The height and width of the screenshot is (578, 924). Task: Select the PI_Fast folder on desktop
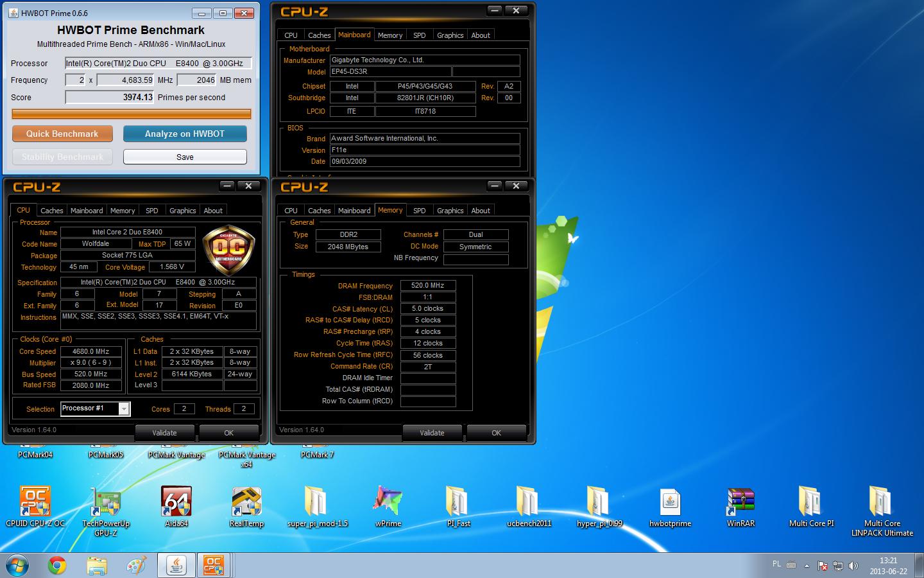pyautogui.click(x=459, y=507)
